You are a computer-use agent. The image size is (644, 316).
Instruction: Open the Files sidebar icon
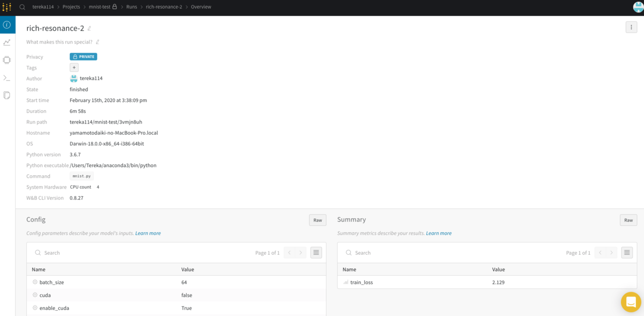(x=7, y=96)
